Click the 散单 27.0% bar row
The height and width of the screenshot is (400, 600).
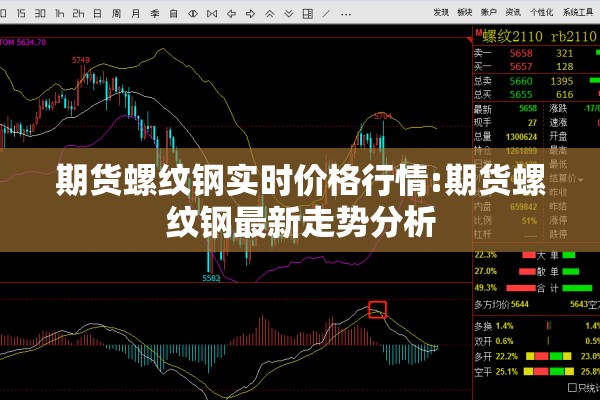point(527,271)
